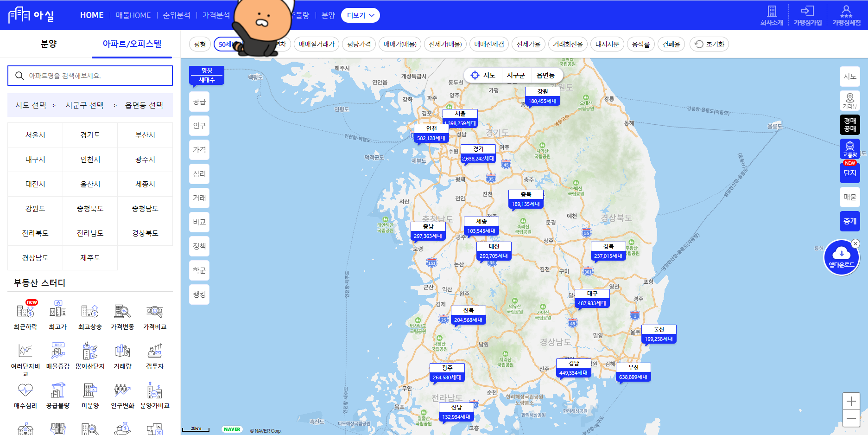Open the new 단지 panel on the right
Viewport: 868px width, 435px height.
pos(849,173)
